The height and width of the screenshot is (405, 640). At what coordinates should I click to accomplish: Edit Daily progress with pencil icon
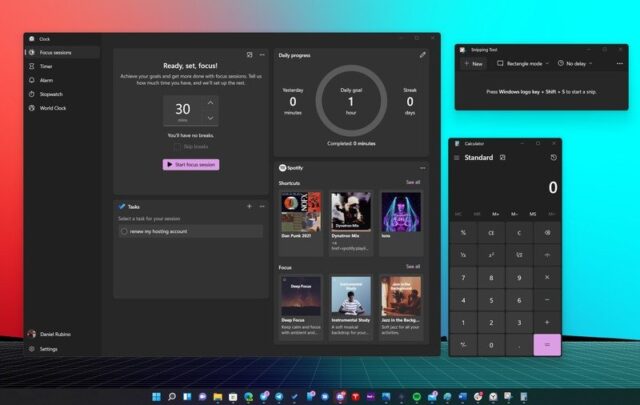tap(422, 55)
